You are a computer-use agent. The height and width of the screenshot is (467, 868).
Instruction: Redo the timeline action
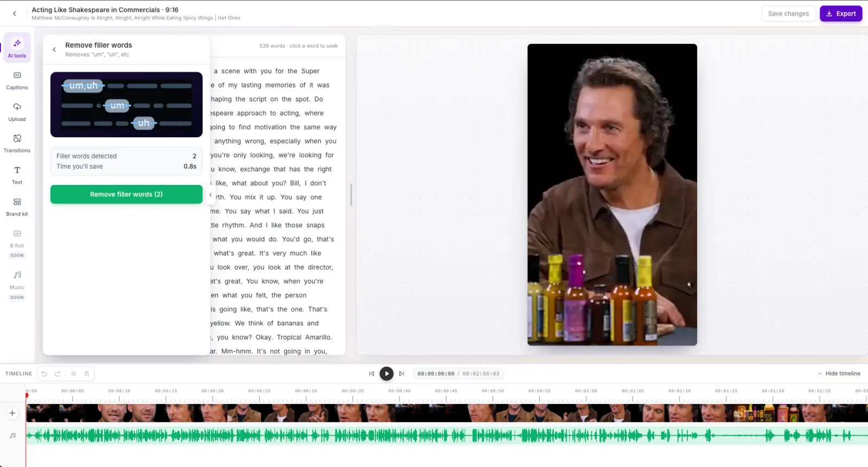coord(58,374)
